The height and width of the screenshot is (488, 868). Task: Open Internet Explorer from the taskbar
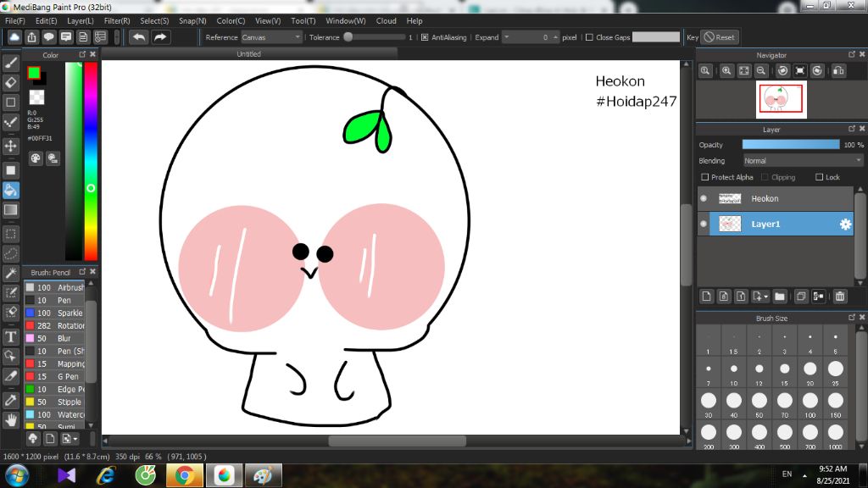coord(106,475)
